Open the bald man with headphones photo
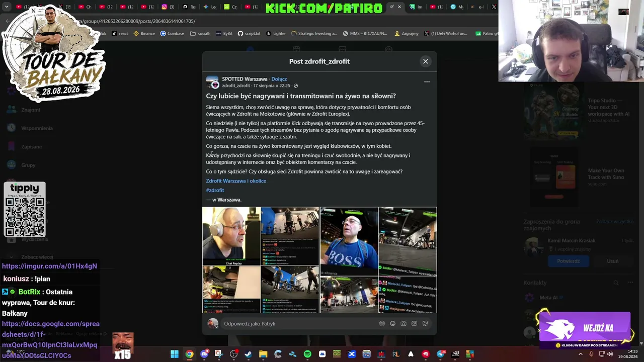Viewport: 644px width, 362px height. (x=231, y=236)
